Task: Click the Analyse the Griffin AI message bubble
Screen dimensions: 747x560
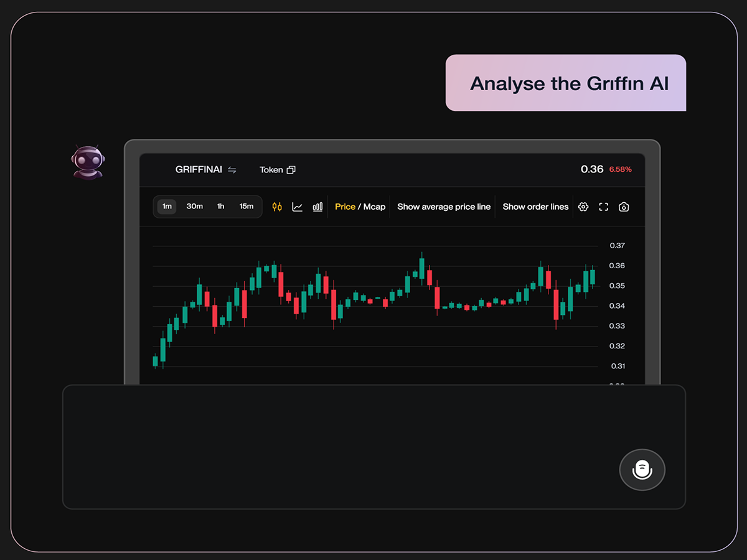Action: [566, 83]
